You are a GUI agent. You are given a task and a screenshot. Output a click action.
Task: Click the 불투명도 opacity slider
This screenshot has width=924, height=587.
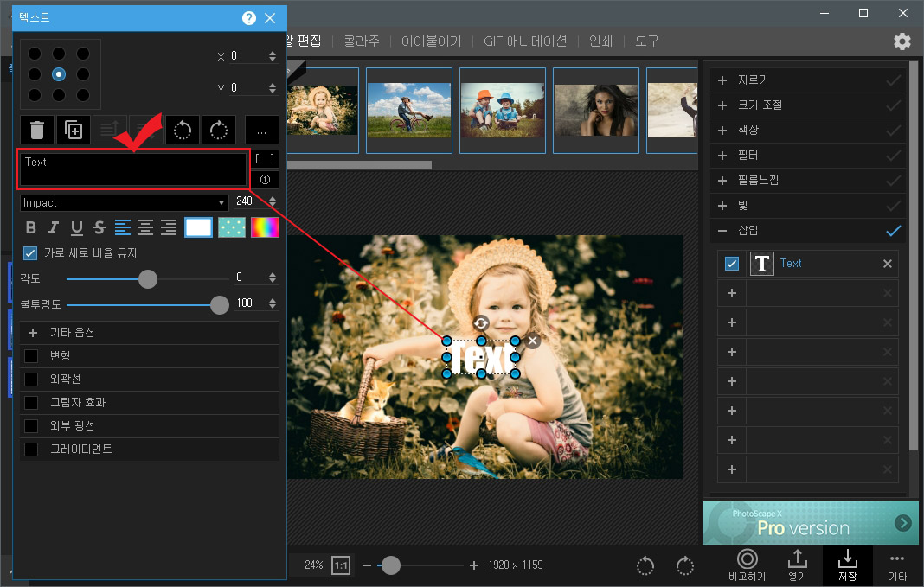coord(148,305)
